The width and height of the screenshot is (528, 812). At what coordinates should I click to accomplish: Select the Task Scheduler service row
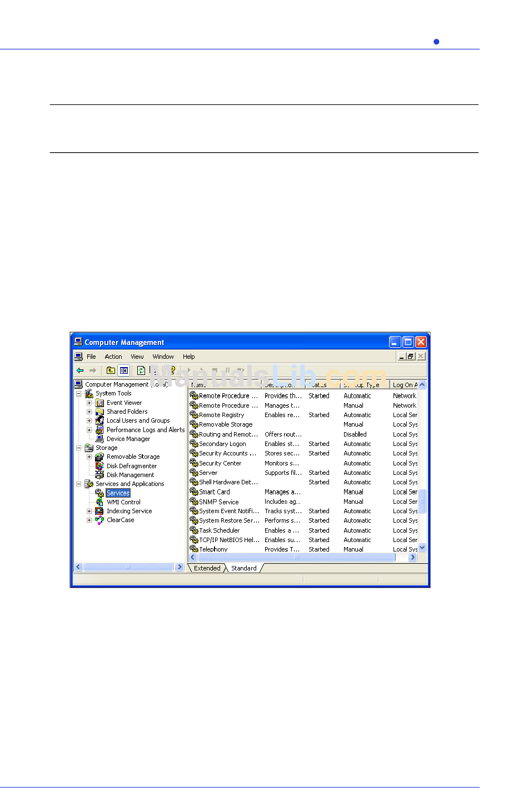click(303, 531)
